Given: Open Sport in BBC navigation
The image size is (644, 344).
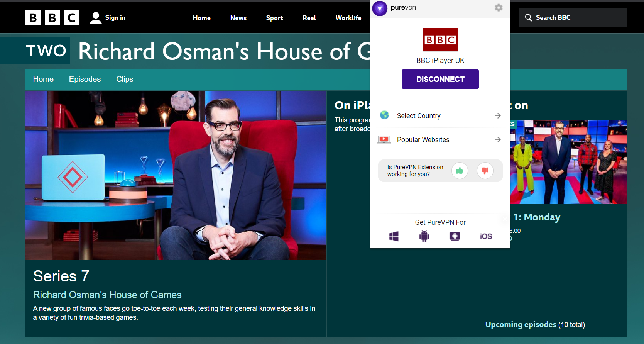Looking at the screenshot, I should pos(274,18).
